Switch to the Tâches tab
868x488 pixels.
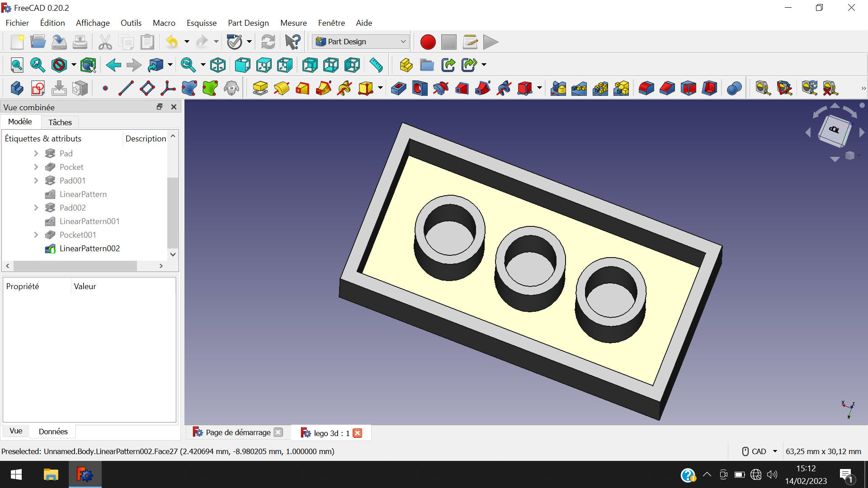pyautogui.click(x=60, y=122)
